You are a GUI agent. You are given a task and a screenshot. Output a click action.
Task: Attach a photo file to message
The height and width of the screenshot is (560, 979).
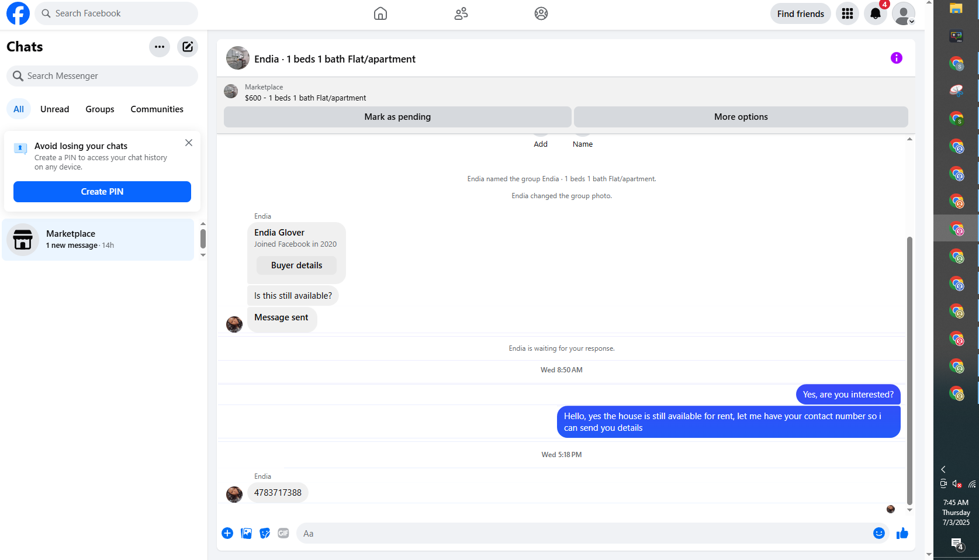pos(247,533)
